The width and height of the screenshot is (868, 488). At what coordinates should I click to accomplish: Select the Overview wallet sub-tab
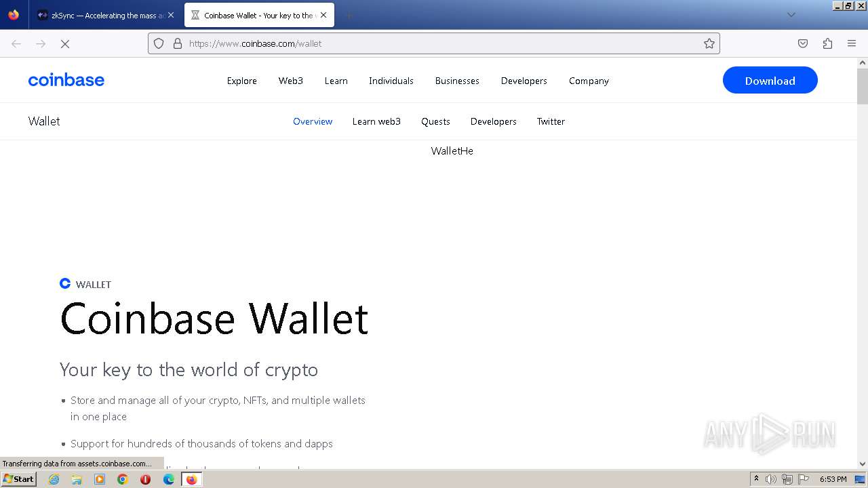313,121
